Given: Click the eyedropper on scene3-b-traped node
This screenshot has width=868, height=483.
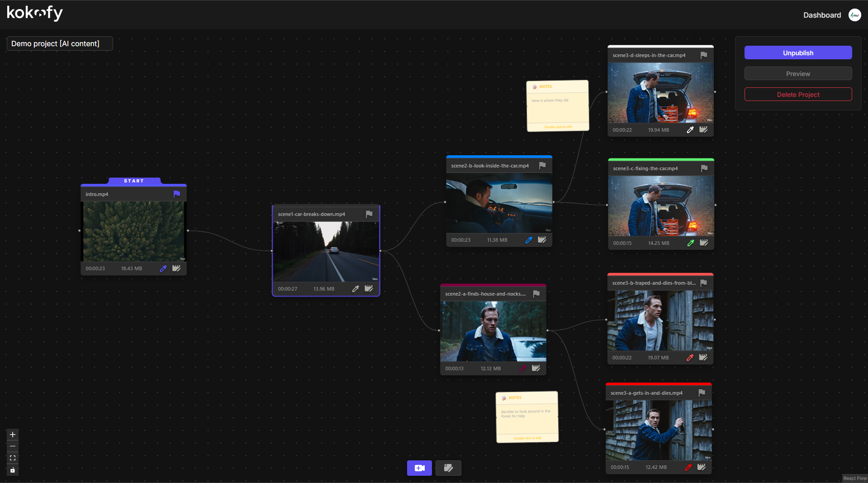Looking at the screenshot, I should pyautogui.click(x=690, y=358).
